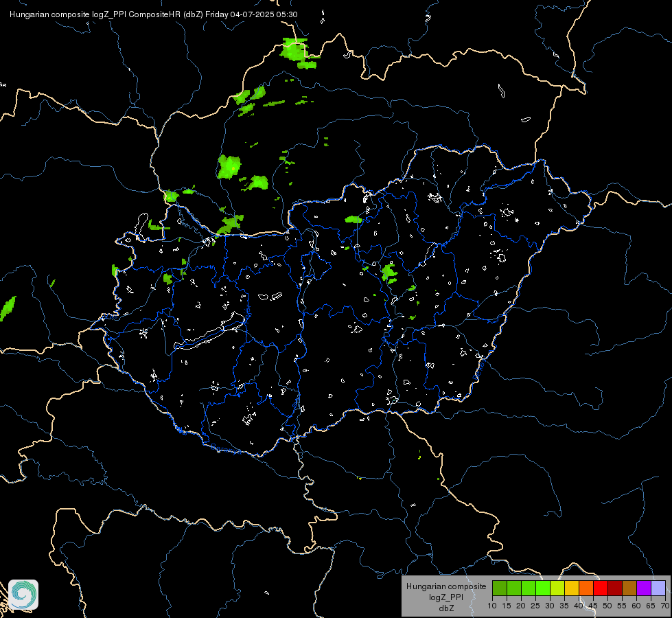The height and width of the screenshot is (618, 672).
Task: Click the swirl logo icon at bottom left
Action: 23,595
